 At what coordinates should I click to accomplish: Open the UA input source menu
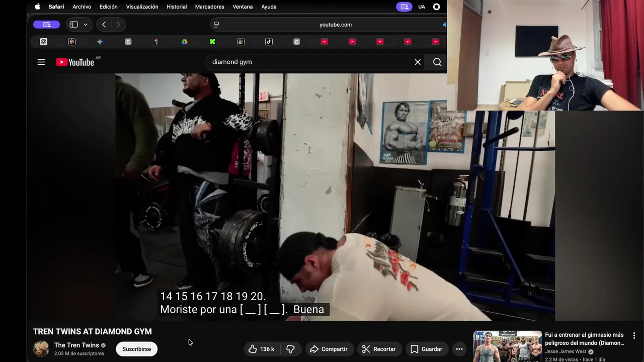tap(422, 7)
